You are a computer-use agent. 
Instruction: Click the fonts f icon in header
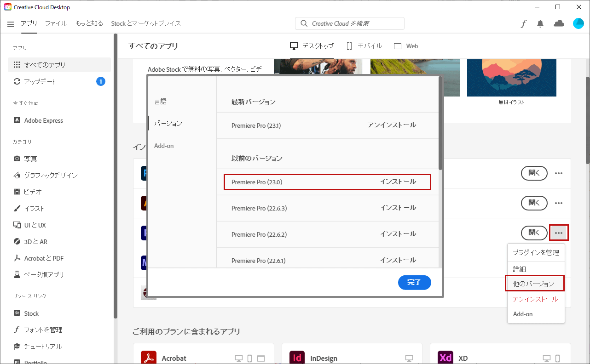523,24
